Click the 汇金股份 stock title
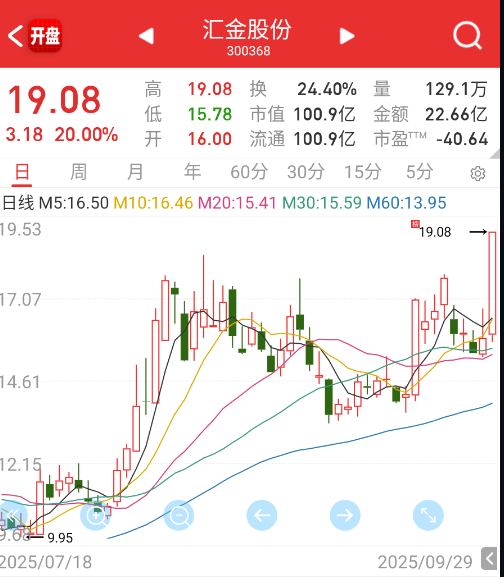Viewport: 504px width, 577px height. click(247, 30)
